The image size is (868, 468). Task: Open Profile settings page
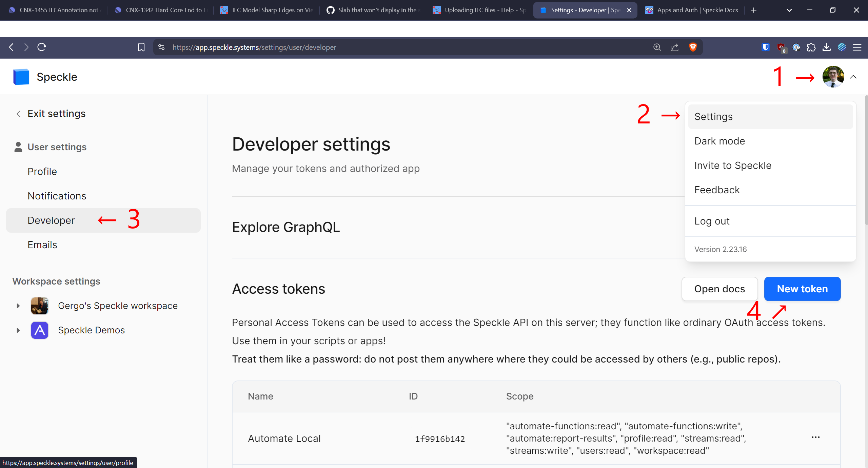point(103,172)
